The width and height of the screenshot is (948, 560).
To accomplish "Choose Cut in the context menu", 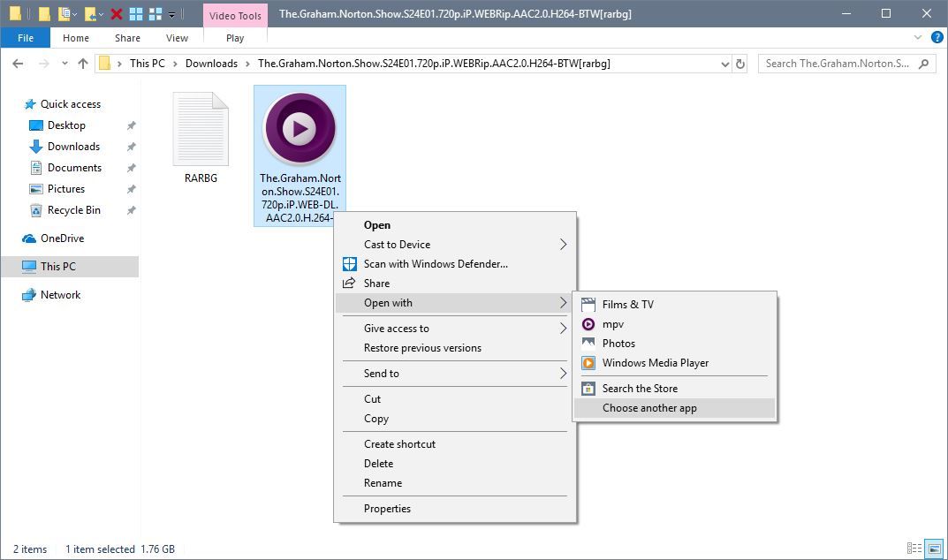I will coord(456,398).
